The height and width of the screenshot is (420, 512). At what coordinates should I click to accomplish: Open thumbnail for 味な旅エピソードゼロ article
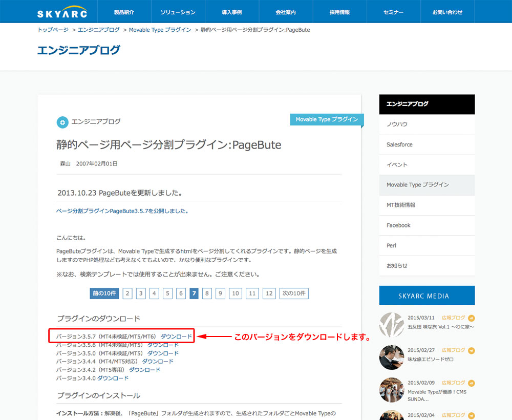pos(392,358)
